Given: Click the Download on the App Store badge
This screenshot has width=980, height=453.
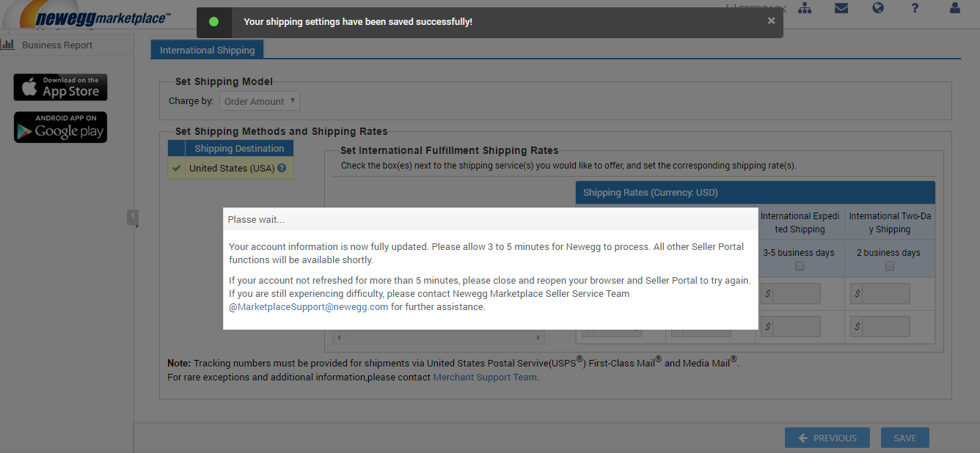Looking at the screenshot, I should 60,87.
